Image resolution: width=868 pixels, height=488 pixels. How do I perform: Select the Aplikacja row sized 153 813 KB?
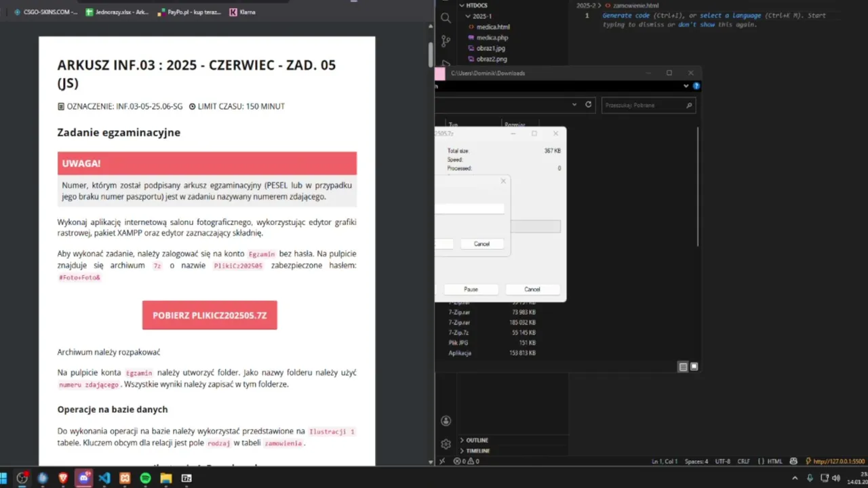click(492, 353)
